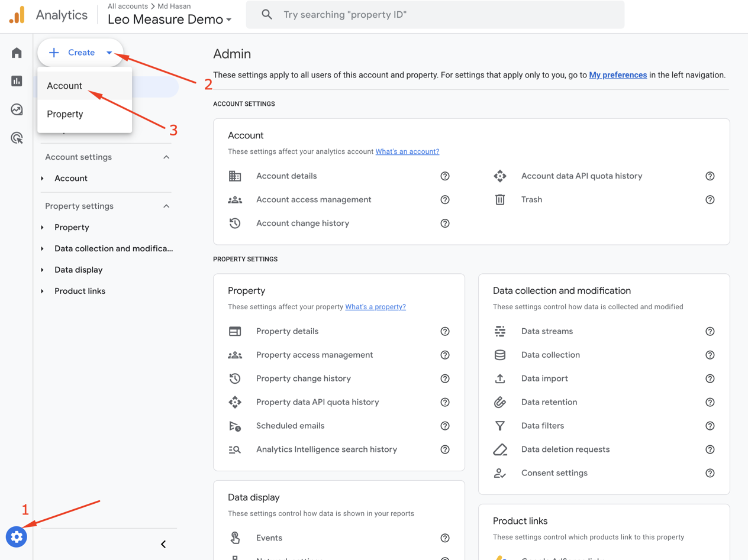This screenshot has height=560, width=748.
Task: Expand the Product links tree item
Action: click(43, 292)
